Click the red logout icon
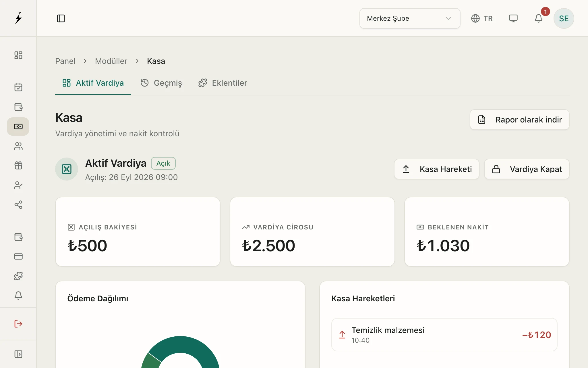Image resolution: width=588 pixels, height=368 pixels. tap(18, 324)
